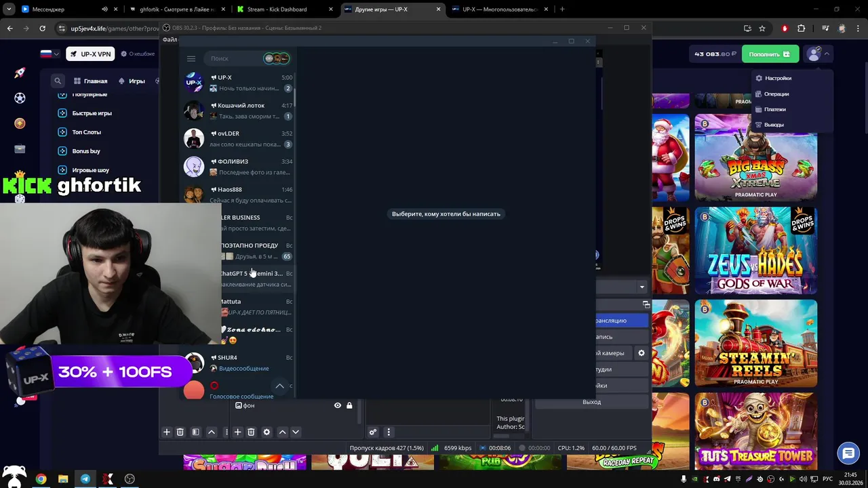Click the UP-X VPN button
Screen dimensions: 868x488
91,54
